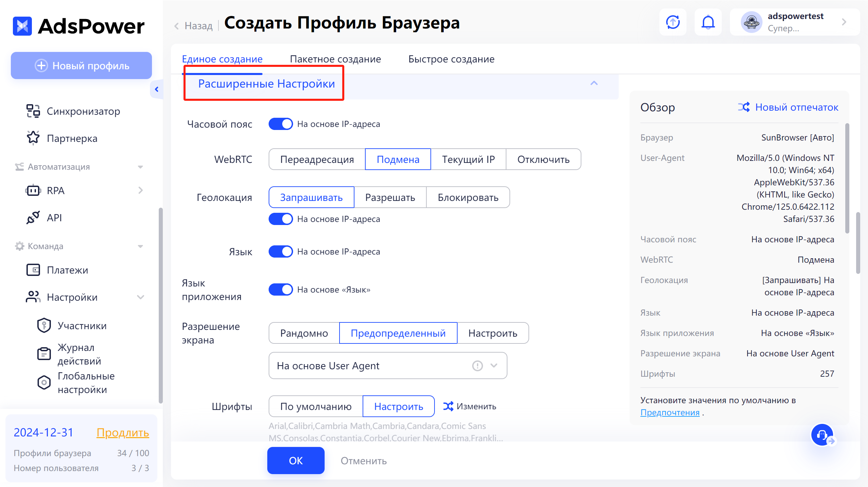868x487 pixels.
Task: Select WebRTC Отключить option
Action: [543, 159]
